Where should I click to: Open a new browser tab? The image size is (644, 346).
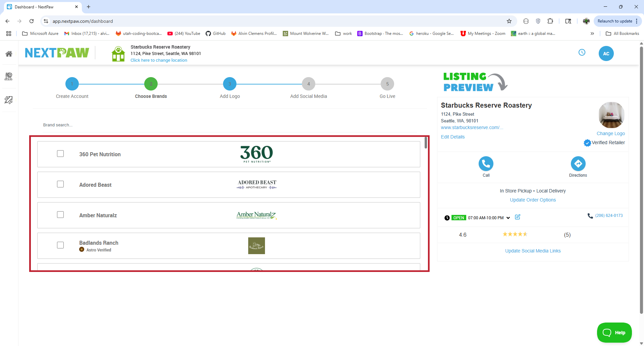pyautogui.click(x=89, y=7)
